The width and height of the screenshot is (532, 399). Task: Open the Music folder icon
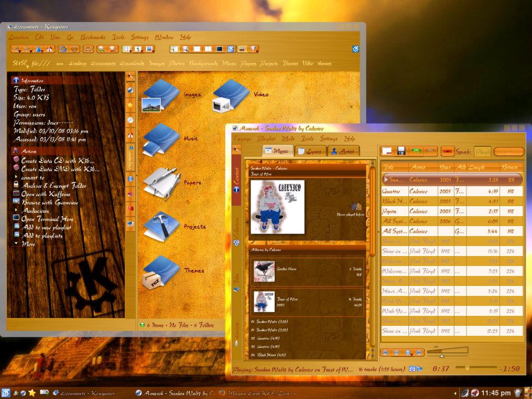click(x=161, y=140)
